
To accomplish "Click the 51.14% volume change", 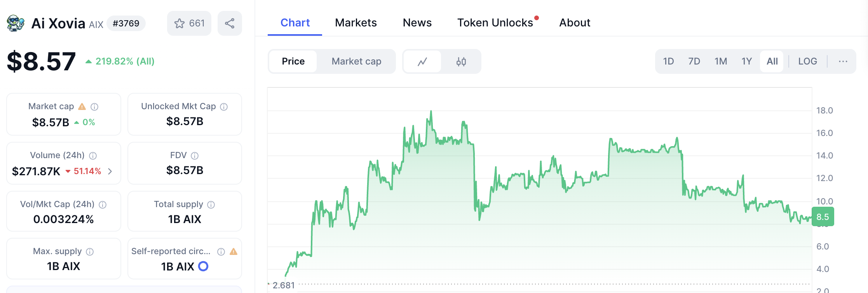I will (x=83, y=171).
